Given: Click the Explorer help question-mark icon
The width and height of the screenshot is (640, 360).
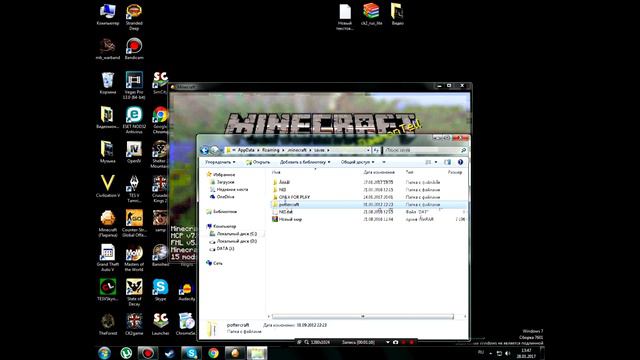Looking at the screenshot, I should pyautogui.click(x=460, y=162).
